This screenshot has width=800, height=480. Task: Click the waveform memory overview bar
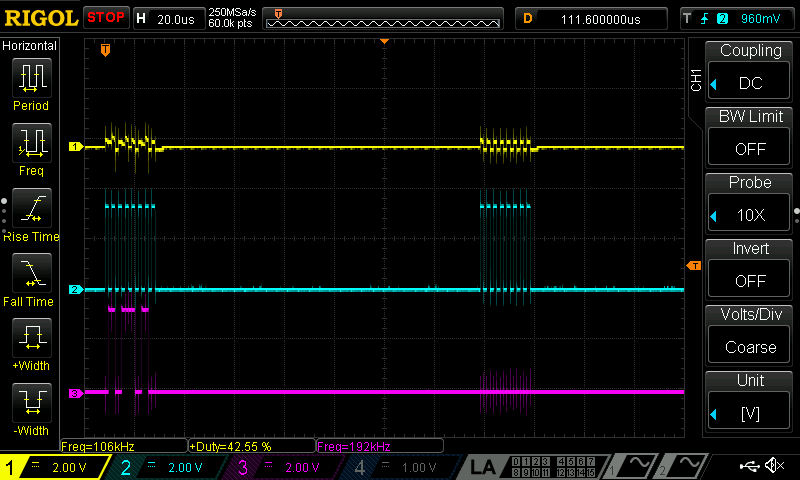coord(383,19)
